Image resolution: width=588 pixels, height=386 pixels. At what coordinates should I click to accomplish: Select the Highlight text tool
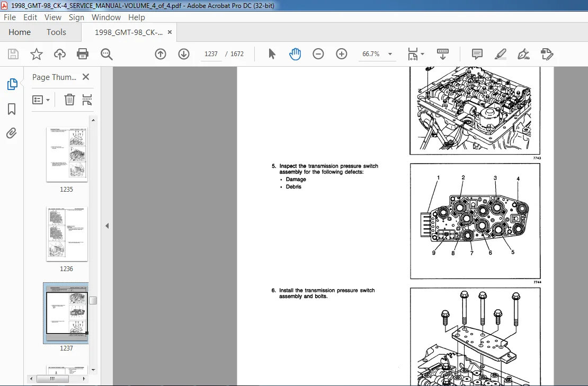click(x=500, y=54)
